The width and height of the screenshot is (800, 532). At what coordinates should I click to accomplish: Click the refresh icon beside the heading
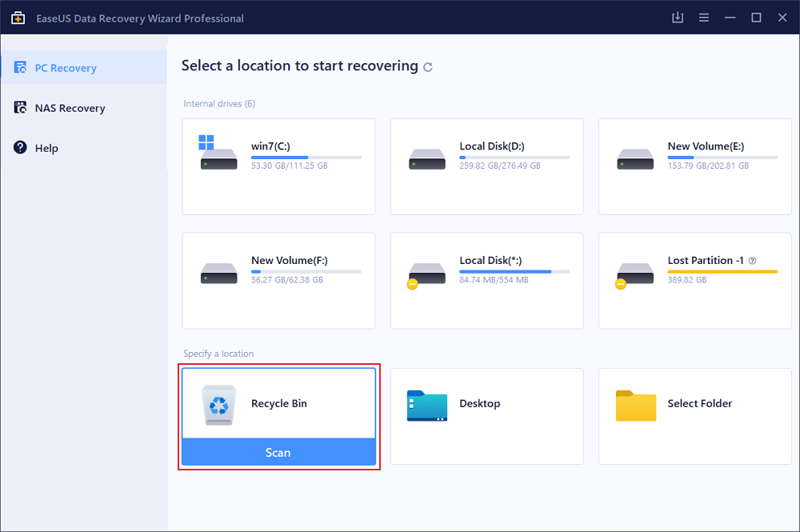(428, 67)
